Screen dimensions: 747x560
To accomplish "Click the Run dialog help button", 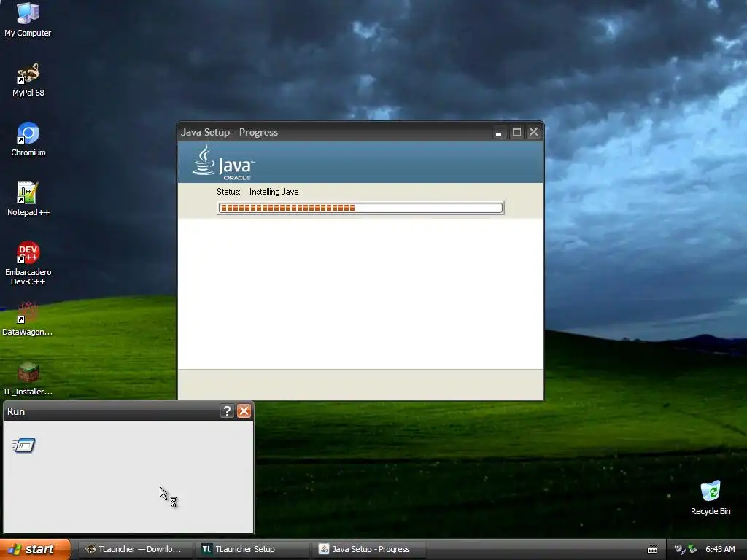I will [228, 411].
